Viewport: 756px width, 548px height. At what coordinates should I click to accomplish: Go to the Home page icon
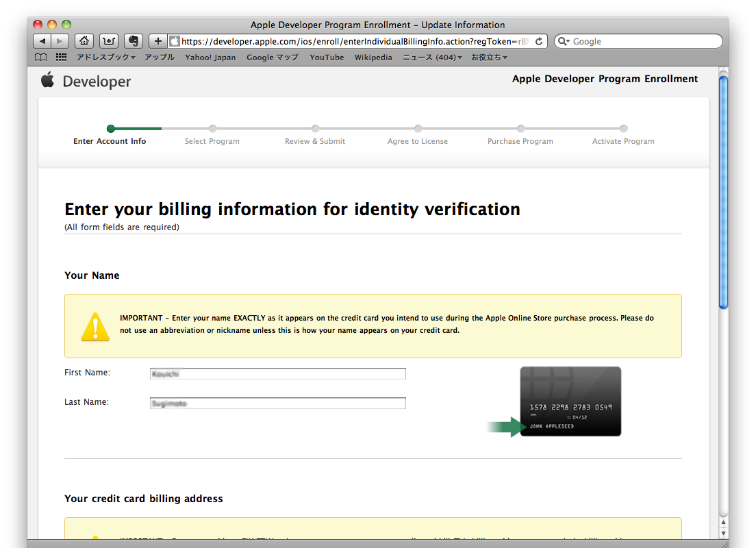84,41
